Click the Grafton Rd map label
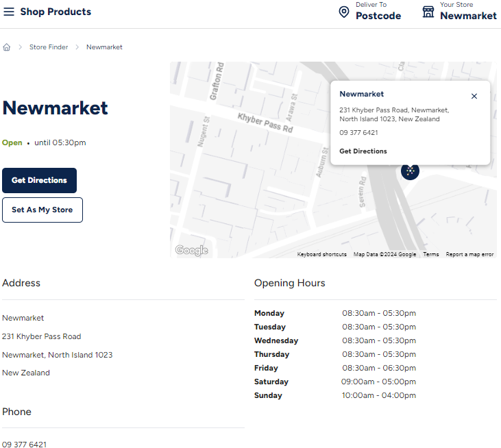Screen dimensions: 501x448 217,81
